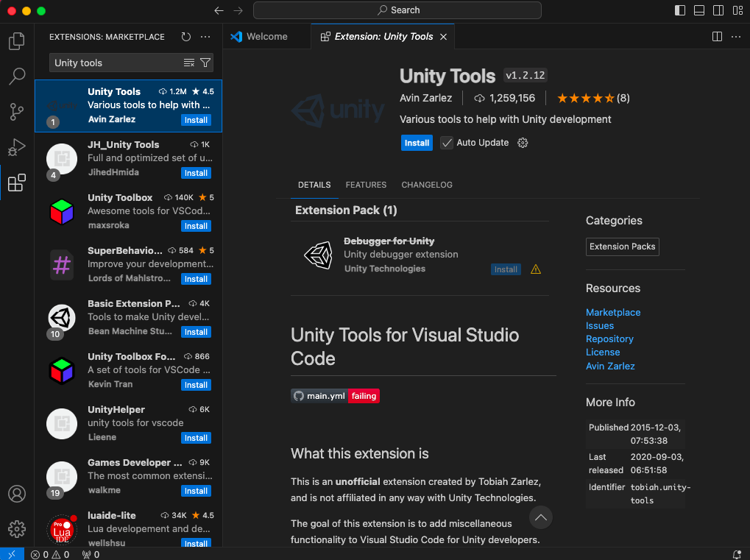Toggle bottom panel layout icon
The image size is (750, 560).
(x=698, y=10)
